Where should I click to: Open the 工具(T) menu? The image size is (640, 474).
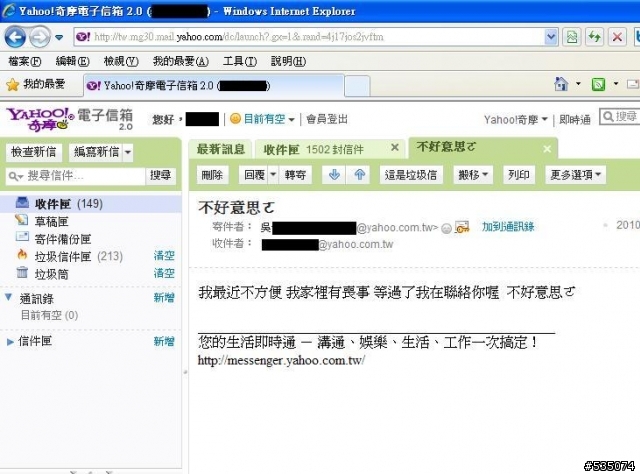(x=240, y=61)
